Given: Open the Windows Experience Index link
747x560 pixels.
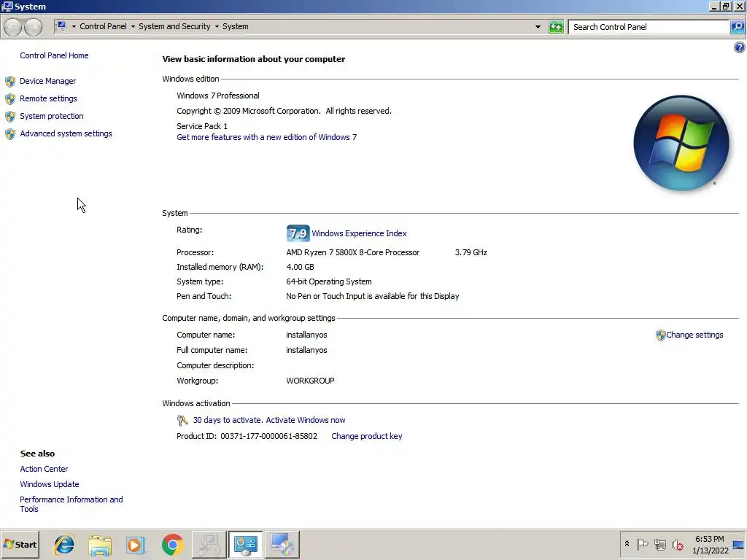Looking at the screenshot, I should [x=359, y=233].
